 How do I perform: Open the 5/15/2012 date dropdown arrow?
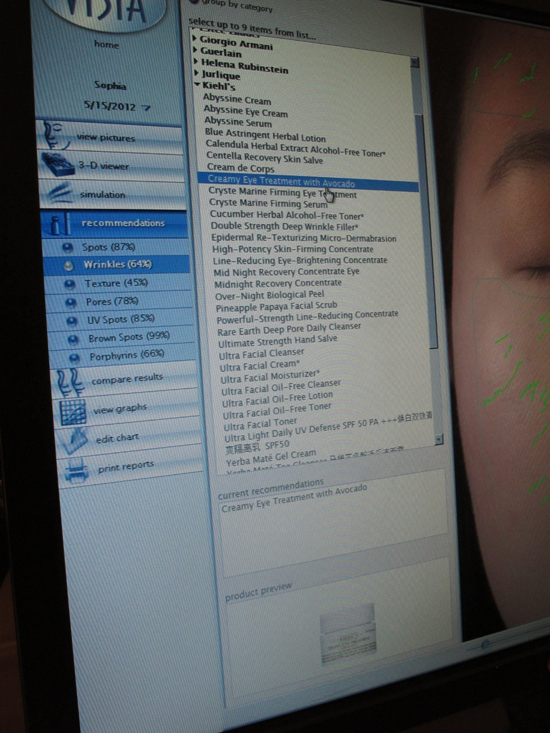coord(146,108)
